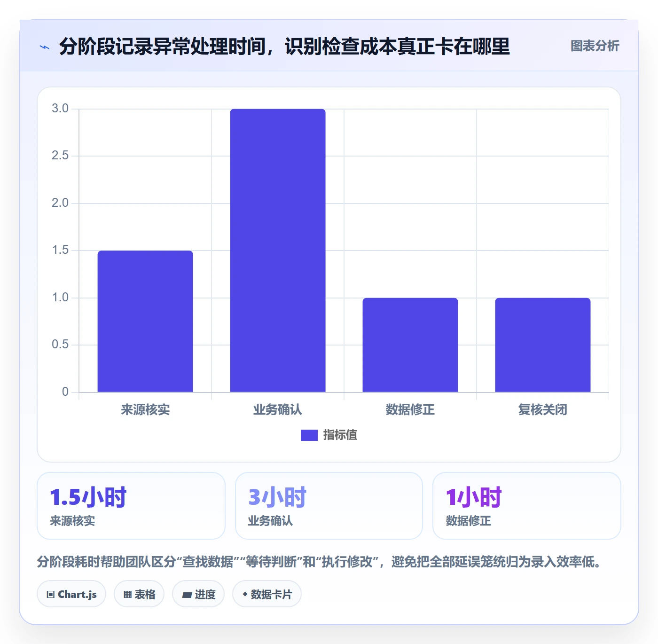Viewport: 658px width, 644px height.
Task: Click the 数据修正 x-axis label
Action: 410,410
